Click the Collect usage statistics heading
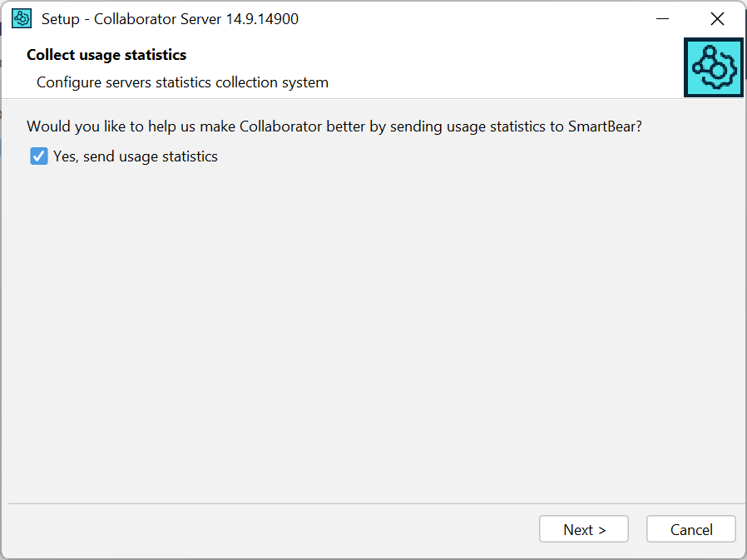This screenshot has width=747, height=560. (106, 54)
